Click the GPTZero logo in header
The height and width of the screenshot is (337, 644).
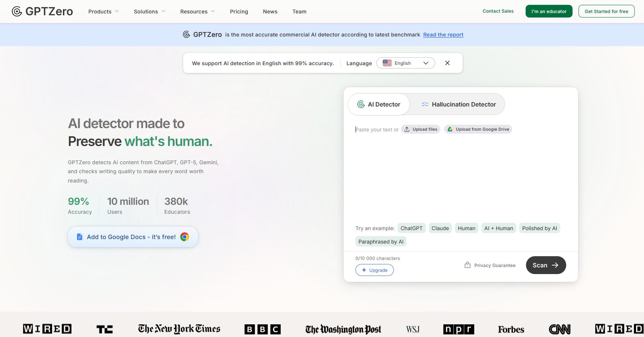coord(42,12)
